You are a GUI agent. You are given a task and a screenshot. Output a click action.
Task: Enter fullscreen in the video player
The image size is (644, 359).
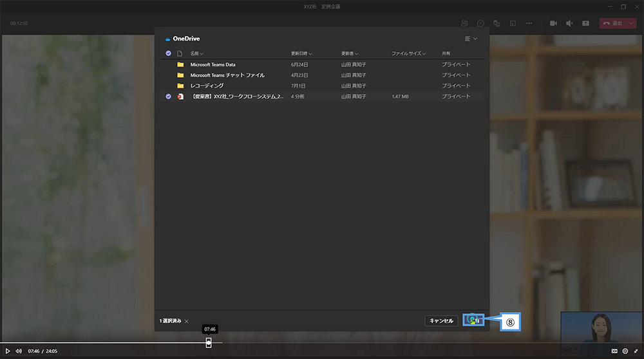[x=636, y=351]
